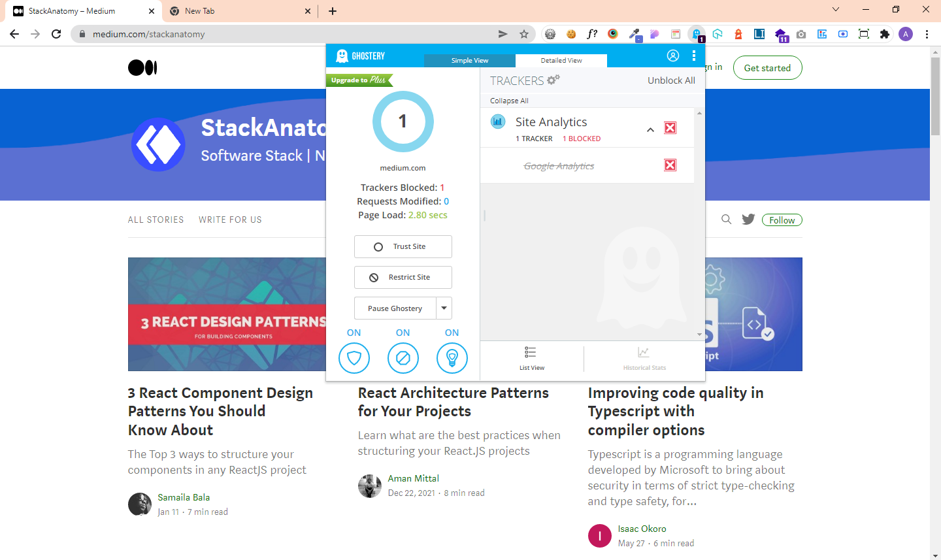
Task: Open Historical Stats in Ghostery
Action: coord(644,359)
